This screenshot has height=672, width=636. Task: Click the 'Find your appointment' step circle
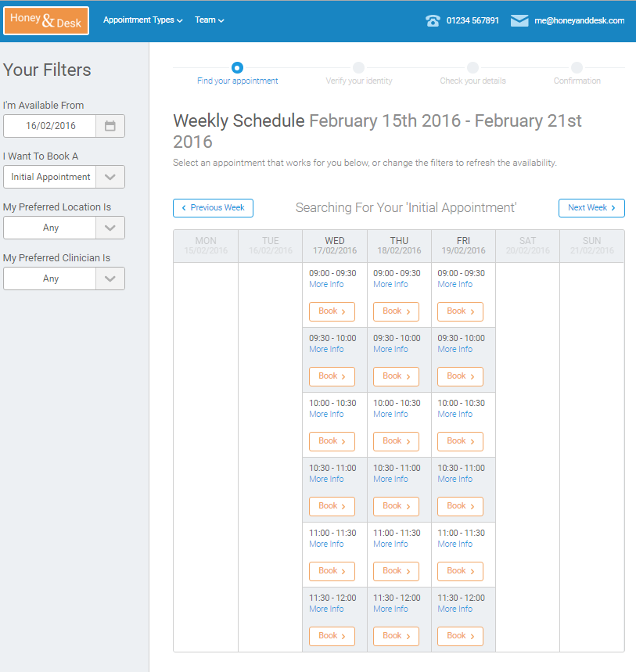[x=238, y=68]
